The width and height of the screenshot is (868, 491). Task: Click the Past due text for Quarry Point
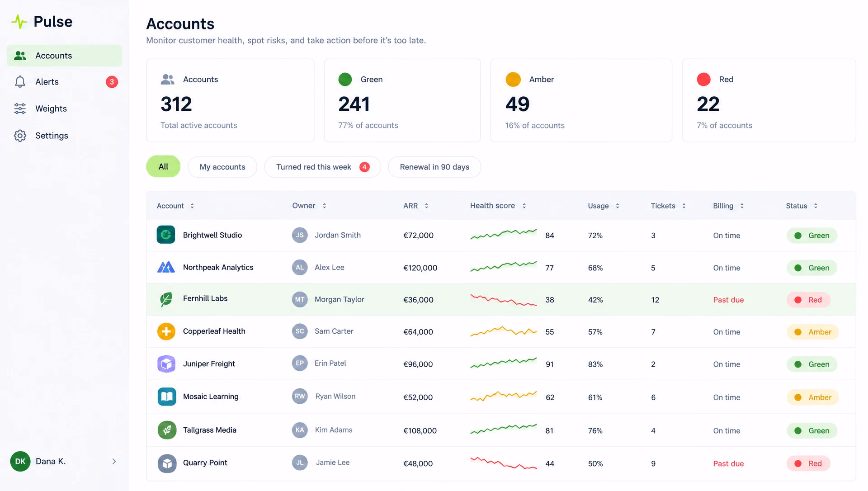tap(728, 463)
